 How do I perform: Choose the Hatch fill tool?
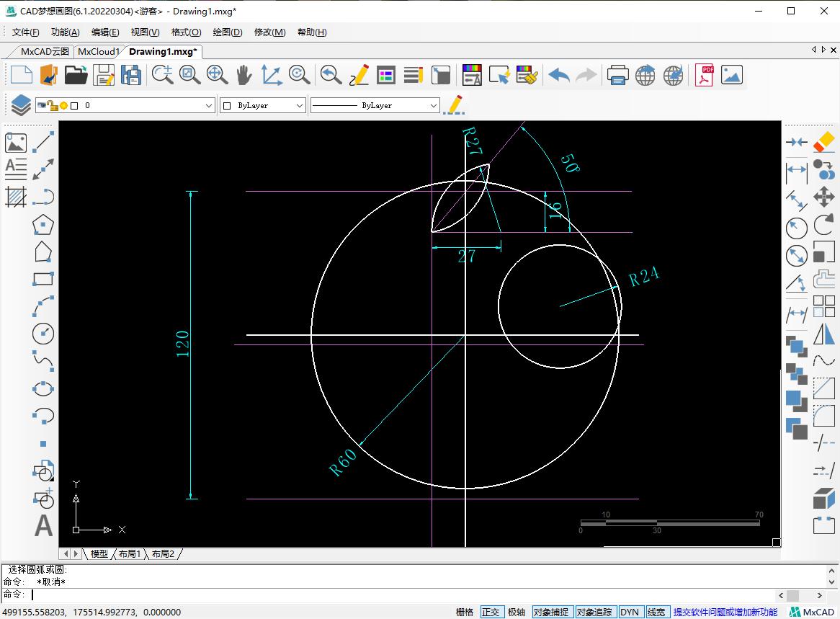pos(16,196)
